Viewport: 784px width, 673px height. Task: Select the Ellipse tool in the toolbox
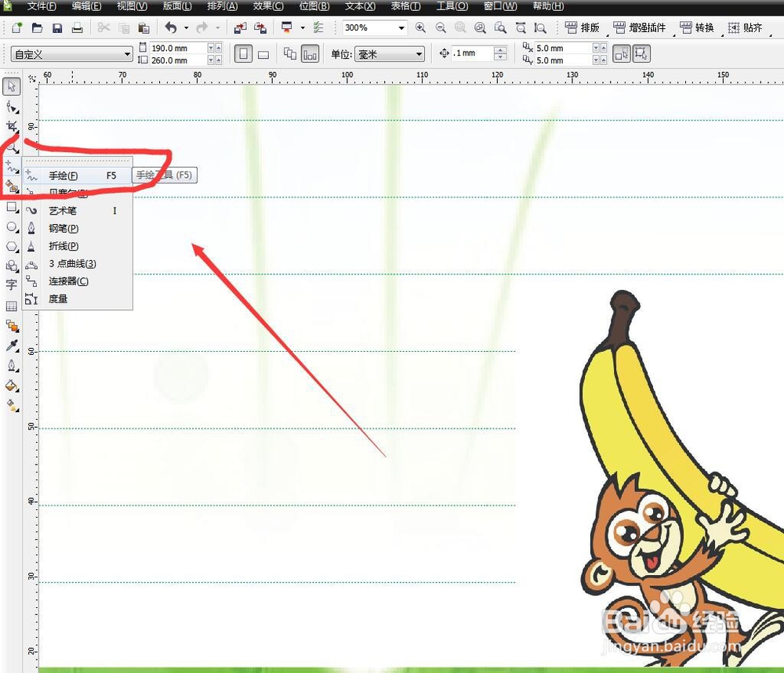tap(12, 227)
